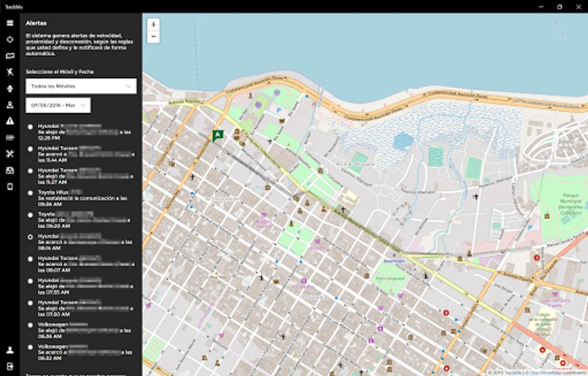Click the crosshair location icon in sidebar
Viewport: 588px width, 376px height.
10,40
